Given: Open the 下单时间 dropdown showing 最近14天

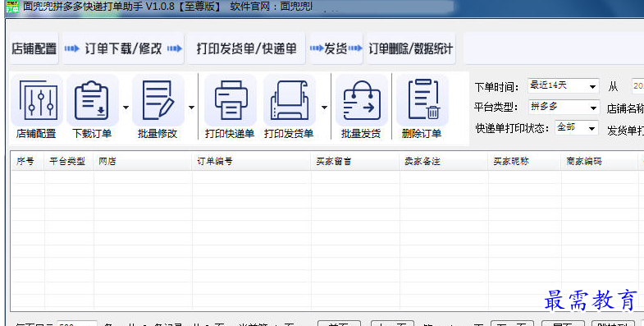Looking at the screenshot, I should click(x=563, y=86).
